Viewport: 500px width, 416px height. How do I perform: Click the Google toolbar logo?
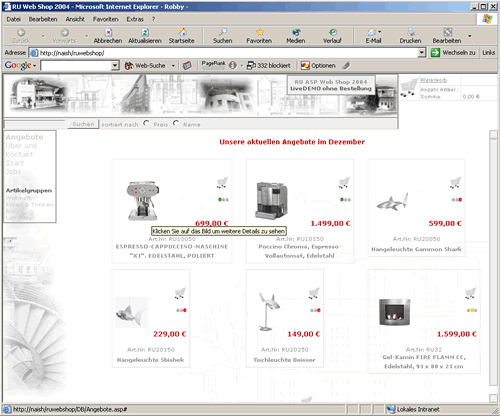tap(18, 65)
